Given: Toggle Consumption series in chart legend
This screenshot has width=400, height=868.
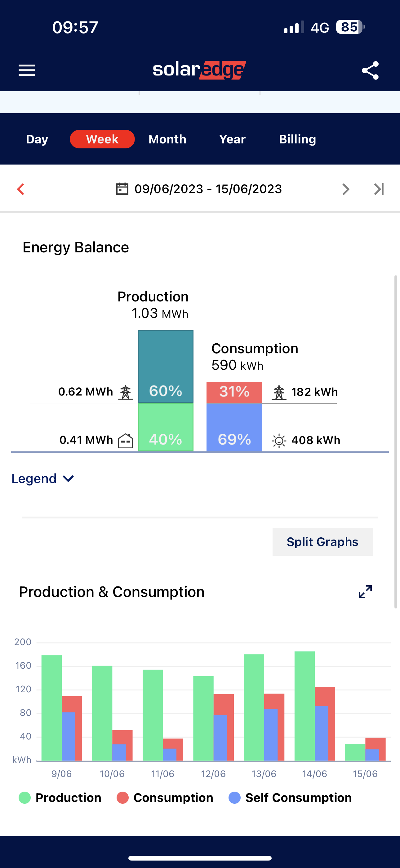Looking at the screenshot, I should [x=165, y=798].
